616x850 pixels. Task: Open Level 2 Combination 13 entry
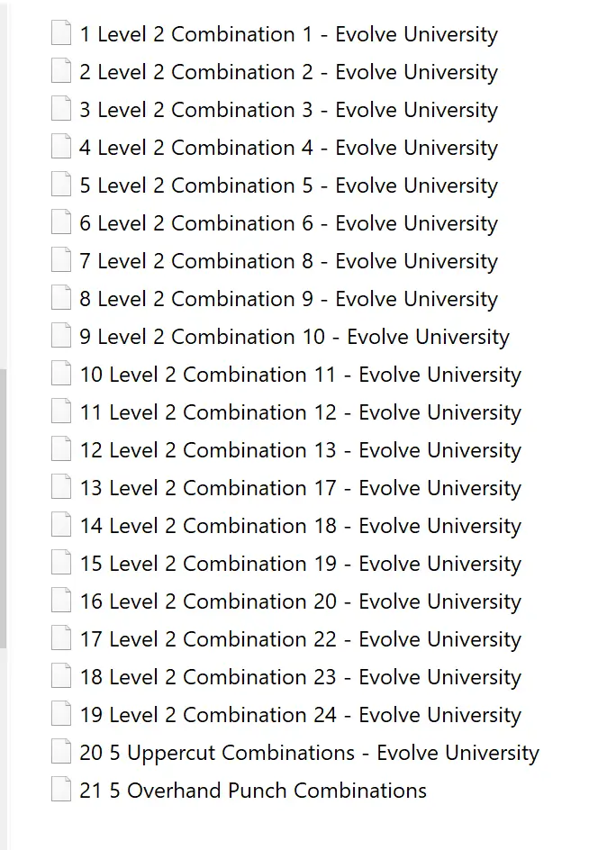(300, 450)
